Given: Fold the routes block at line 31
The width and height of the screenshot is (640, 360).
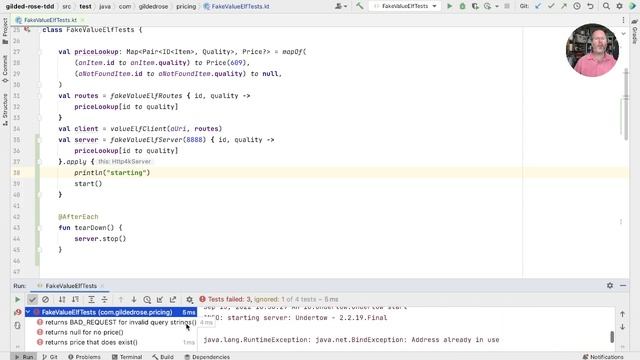Looking at the screenshot, I should (40, 96).
